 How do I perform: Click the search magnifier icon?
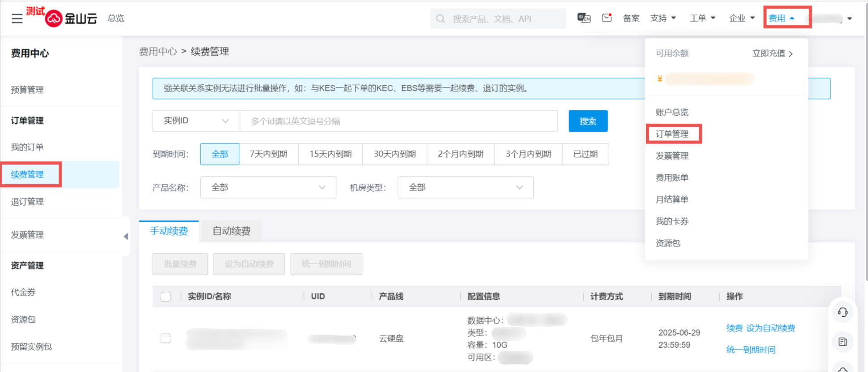[440, 19]
